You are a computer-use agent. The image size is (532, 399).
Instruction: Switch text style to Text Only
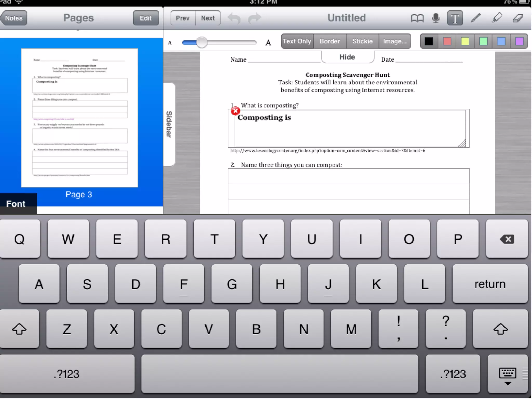tap(297, 41)
